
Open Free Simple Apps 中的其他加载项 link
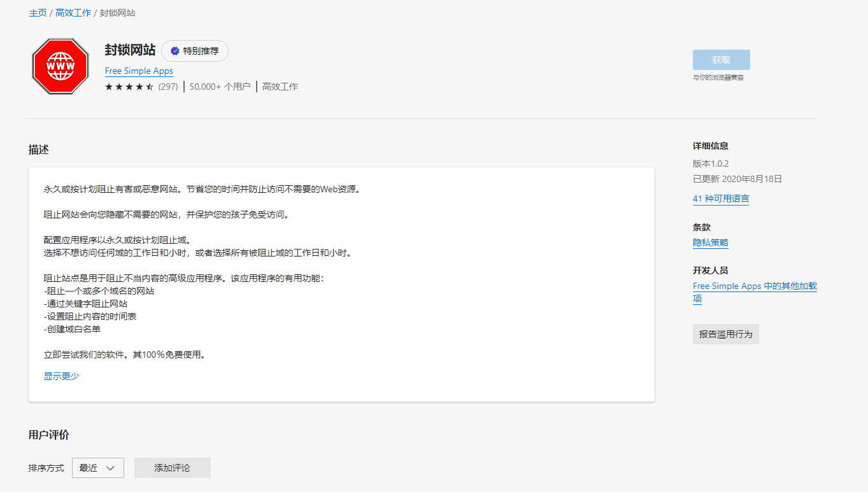pyautogui.click(x=755, y=292)
